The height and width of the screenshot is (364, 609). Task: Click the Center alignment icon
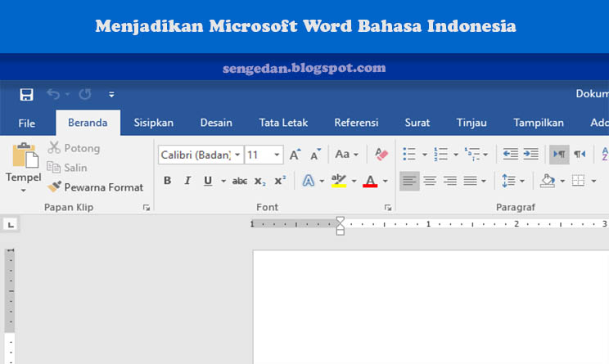(430, 181)
